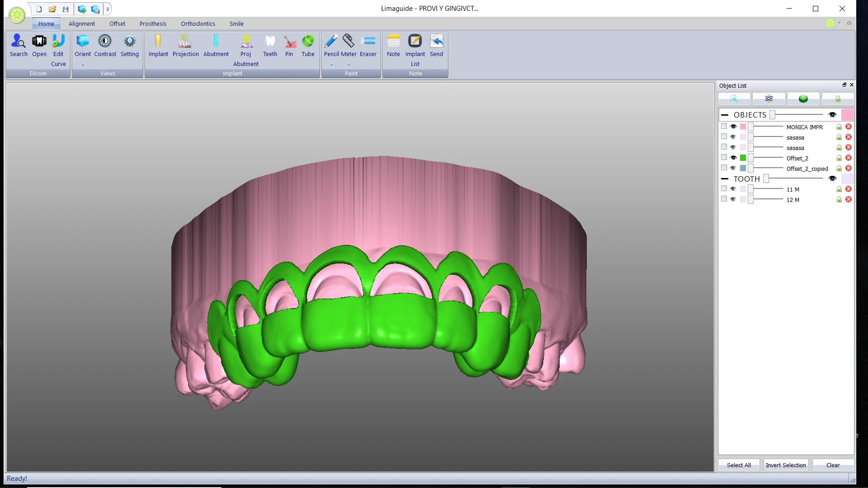Select the Tube tool
This screenshot has height=488, width=868.
308,45
